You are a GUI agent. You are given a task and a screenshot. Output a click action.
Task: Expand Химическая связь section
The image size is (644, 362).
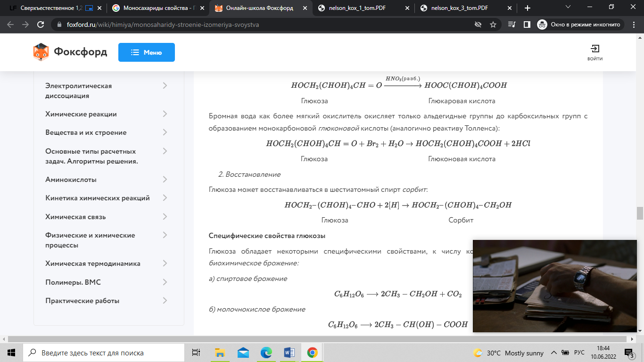click(x=165, y=216)
